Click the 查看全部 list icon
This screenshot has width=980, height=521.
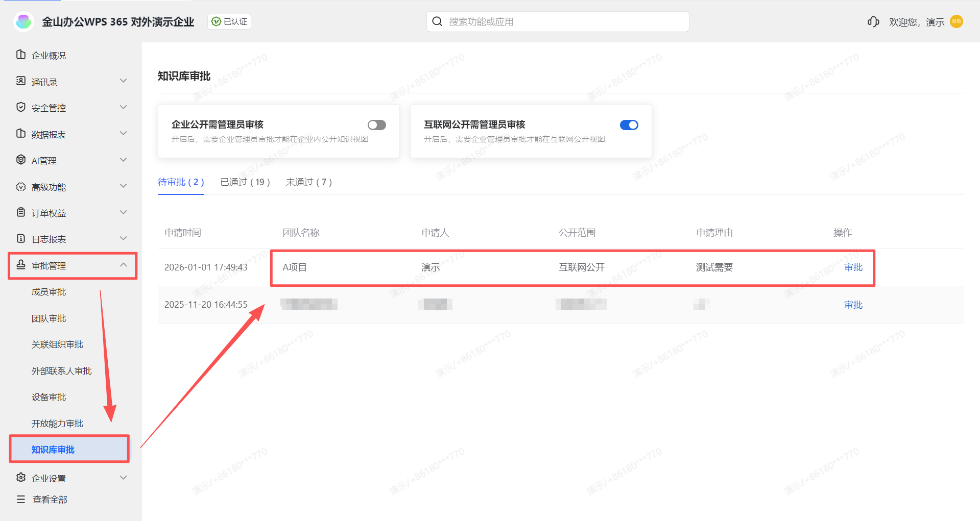21,499
